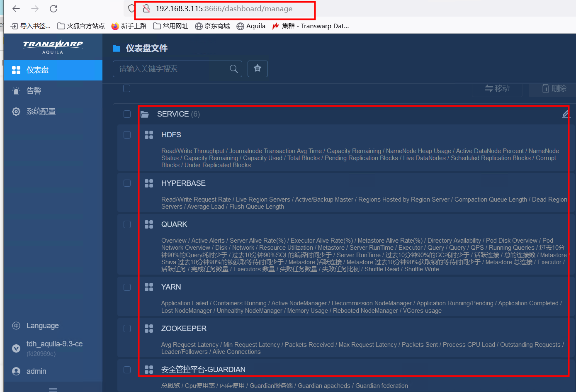Click the HDFS dashboard grid icon
The image size is (576, 392).
click(149, 135)
